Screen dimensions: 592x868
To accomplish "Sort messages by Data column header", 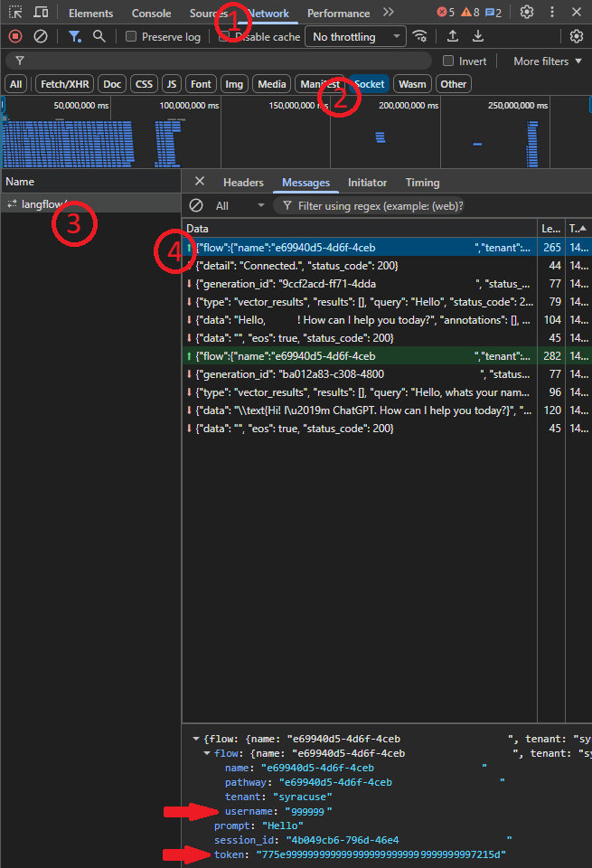I will 360,228.
